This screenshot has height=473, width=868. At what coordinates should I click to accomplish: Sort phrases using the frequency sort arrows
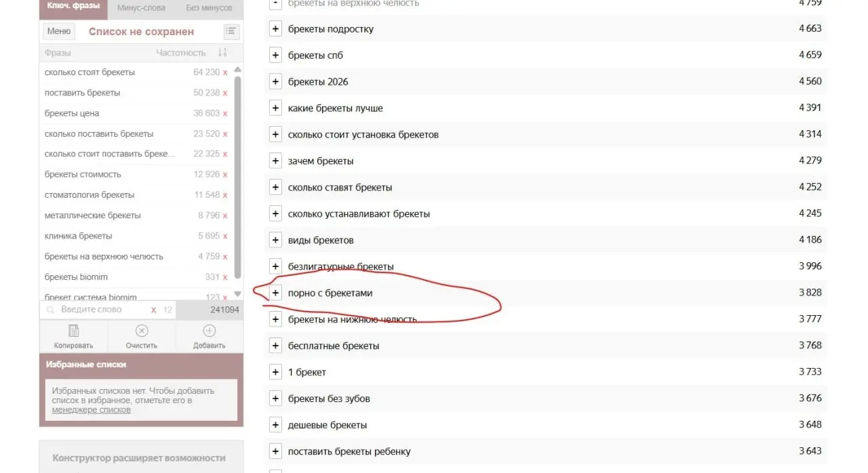pyautogui.click(x=222, y=53)
